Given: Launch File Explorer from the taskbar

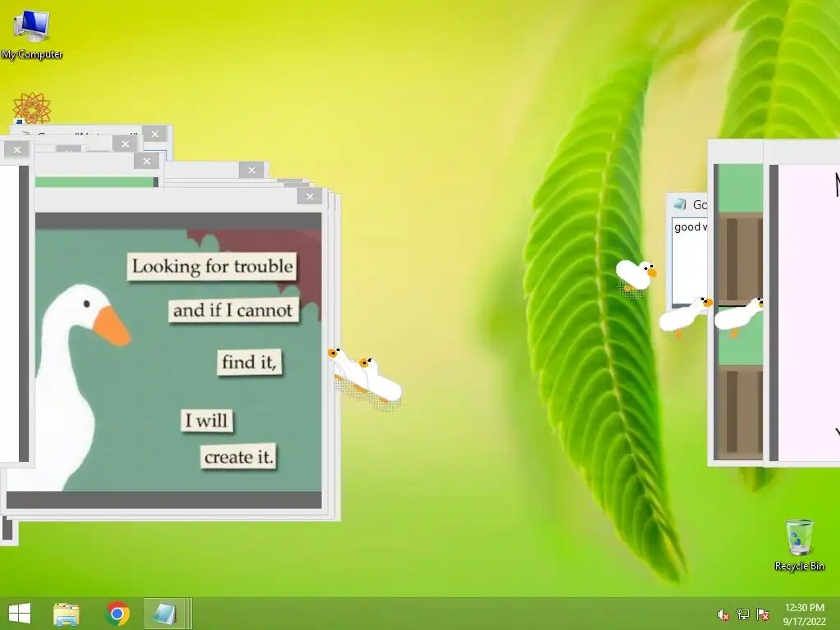Looking at the screenshot, I should click(x=66, y=614).
